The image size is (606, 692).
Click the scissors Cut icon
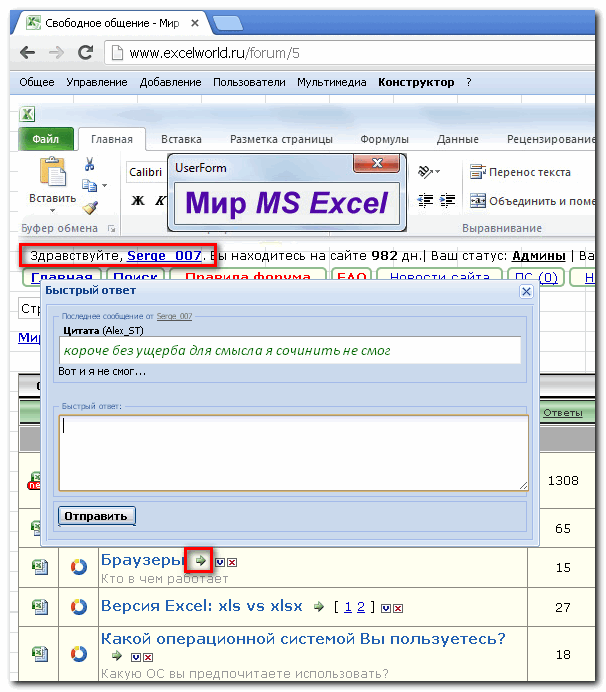pyautogui.click(x=90, y=164)
